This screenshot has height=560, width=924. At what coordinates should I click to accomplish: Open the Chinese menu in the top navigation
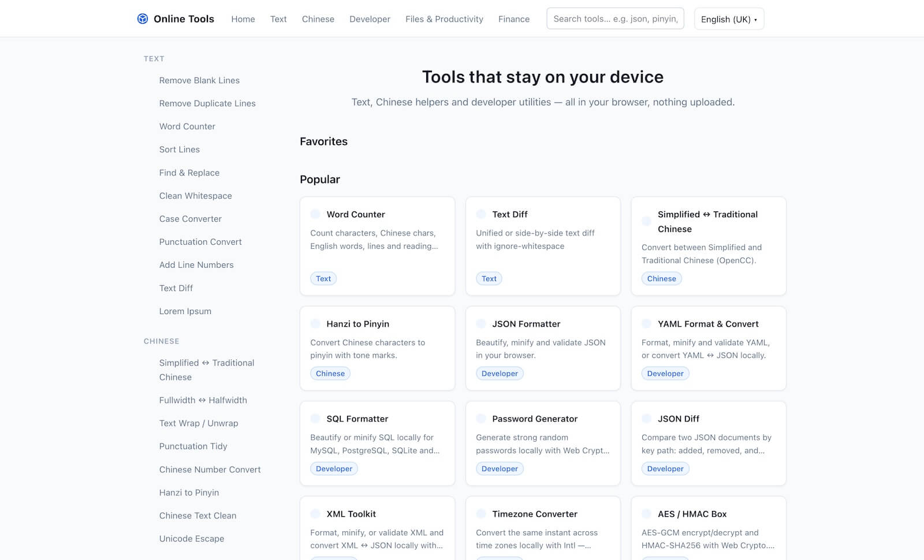point(318,19)
